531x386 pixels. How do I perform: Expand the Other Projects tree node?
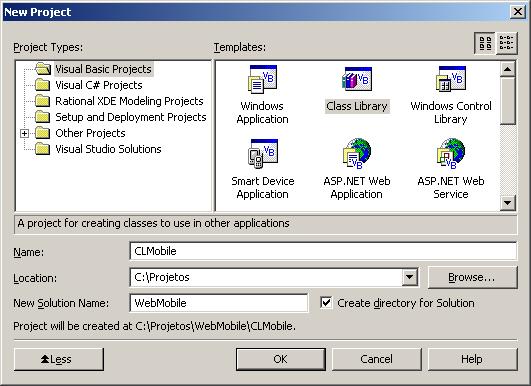24,133
